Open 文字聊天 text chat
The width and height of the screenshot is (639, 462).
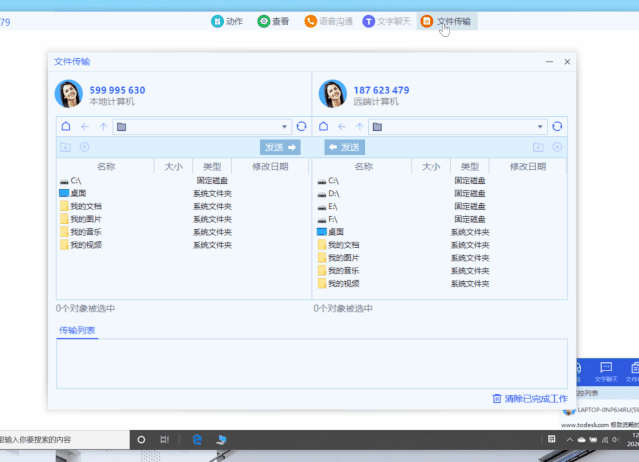[386, 21]
